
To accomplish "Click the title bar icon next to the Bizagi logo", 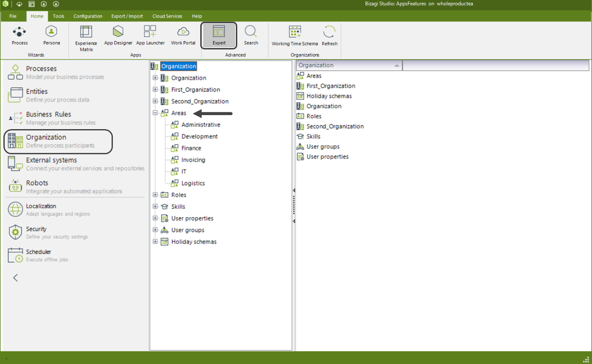I will (19, 4).
